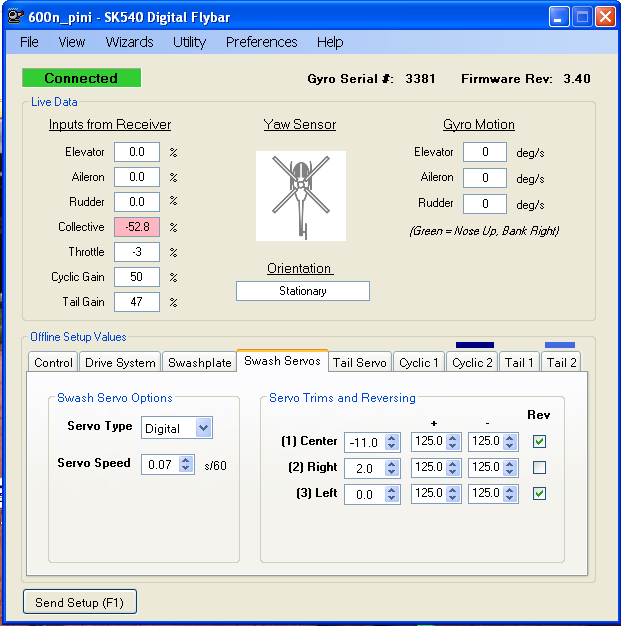621x626 pixels.
Task: Open the Servo Type dropdown
Action: pos(204,428)
